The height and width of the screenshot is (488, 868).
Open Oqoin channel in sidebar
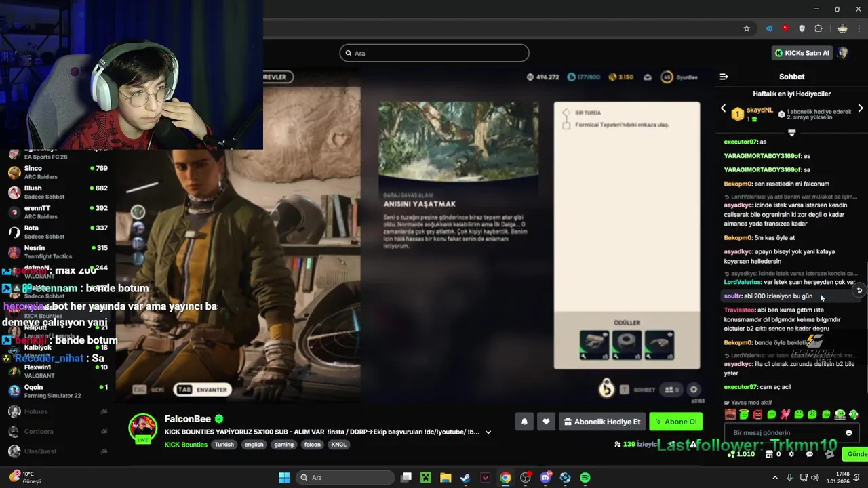coord(58,391)
